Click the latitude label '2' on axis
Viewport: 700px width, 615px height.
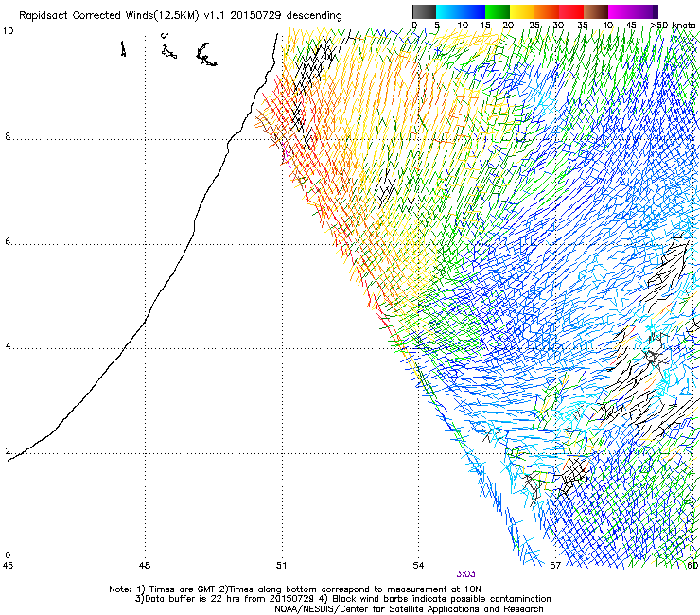pyautogui.click(x=8, y=451)
